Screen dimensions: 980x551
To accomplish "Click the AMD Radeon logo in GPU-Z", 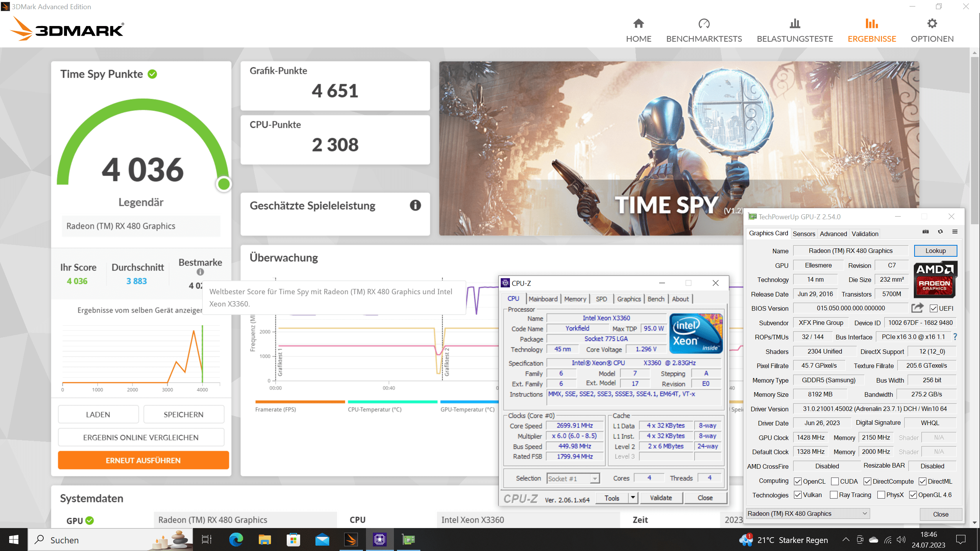I will tap(935, 280).
